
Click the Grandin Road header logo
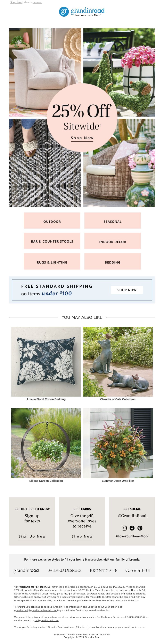click(82, 12)
